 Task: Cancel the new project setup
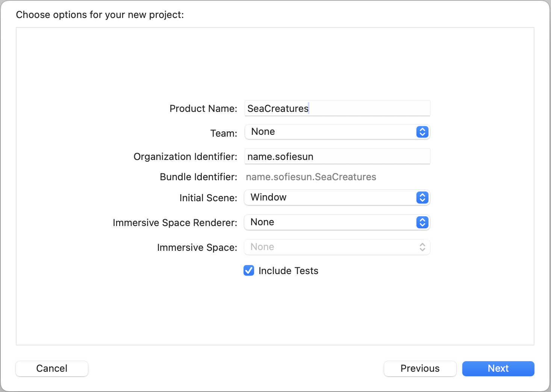point(51,368)
